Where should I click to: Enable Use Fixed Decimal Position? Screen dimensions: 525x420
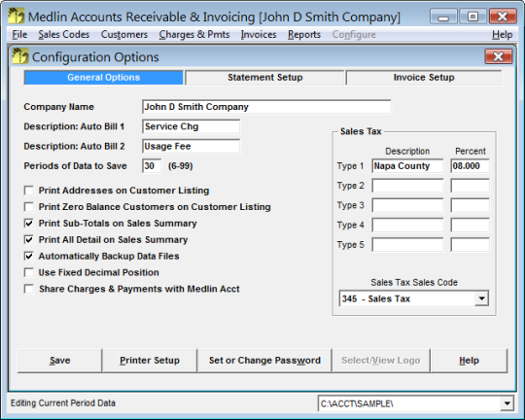pyautogui.click(x=29, y=272)
